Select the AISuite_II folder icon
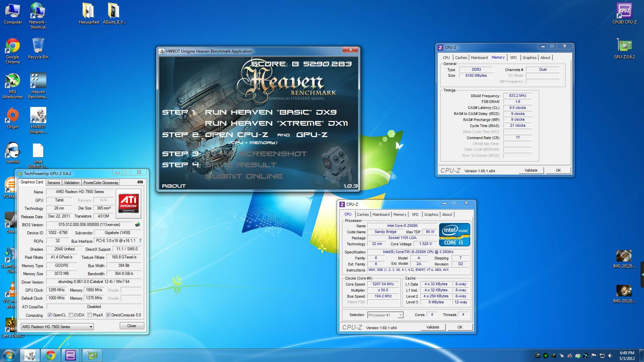The height and width of the screenshot is (362, 644). click(x=114, y=13)
